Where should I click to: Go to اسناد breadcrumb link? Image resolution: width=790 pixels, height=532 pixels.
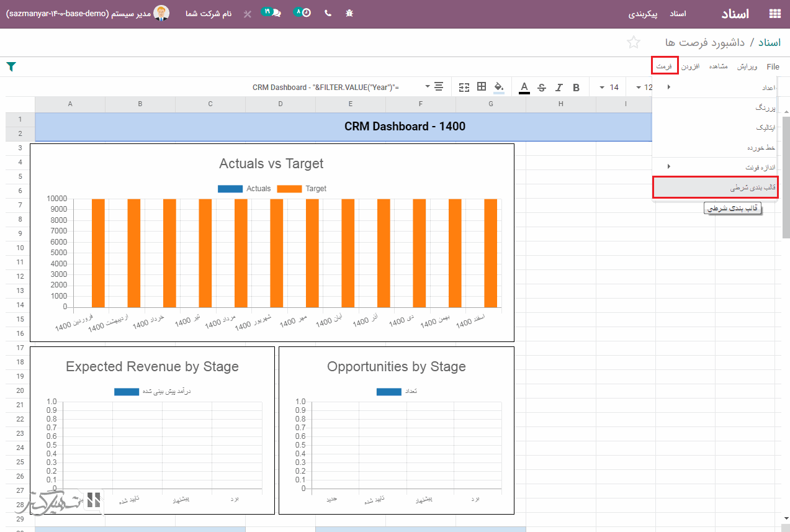click(768, 42)
